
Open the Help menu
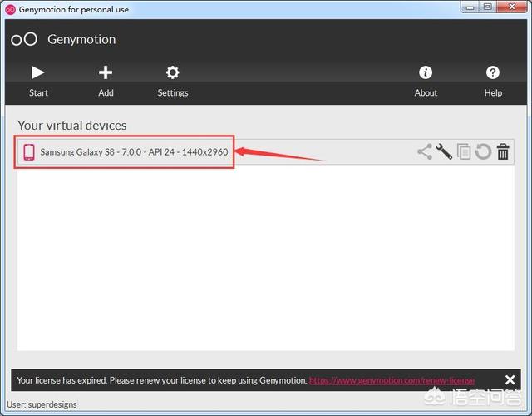493,81
